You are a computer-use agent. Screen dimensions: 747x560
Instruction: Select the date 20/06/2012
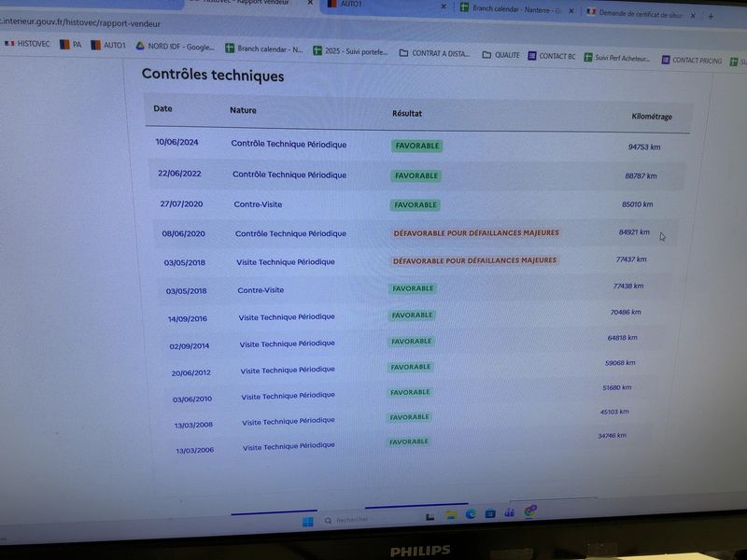point(191,372)
